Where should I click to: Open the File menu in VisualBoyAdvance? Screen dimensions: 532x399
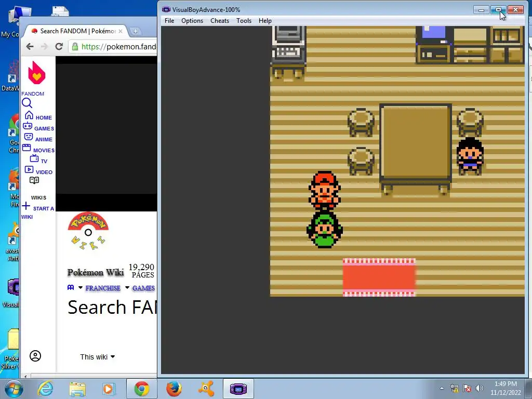(169, 21)
